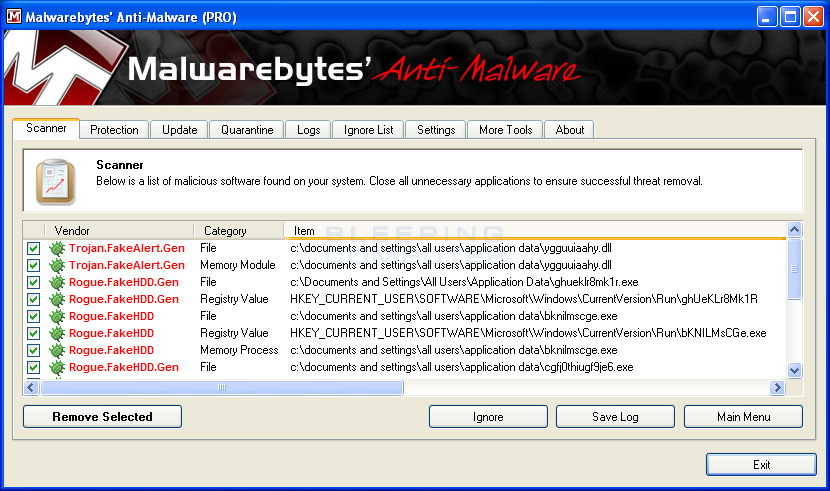The height and width of the screenshot is (491, 830).
Task: Switch to the More Tools tab
Action: point(506,130)
